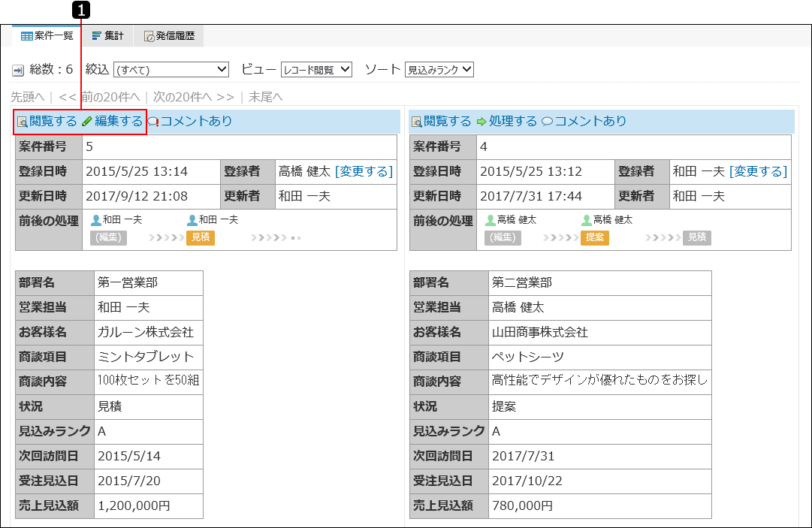Select the 1,200,000円 sales estimate cell
This screenshot has width=812, height=528.
[149, 505]
